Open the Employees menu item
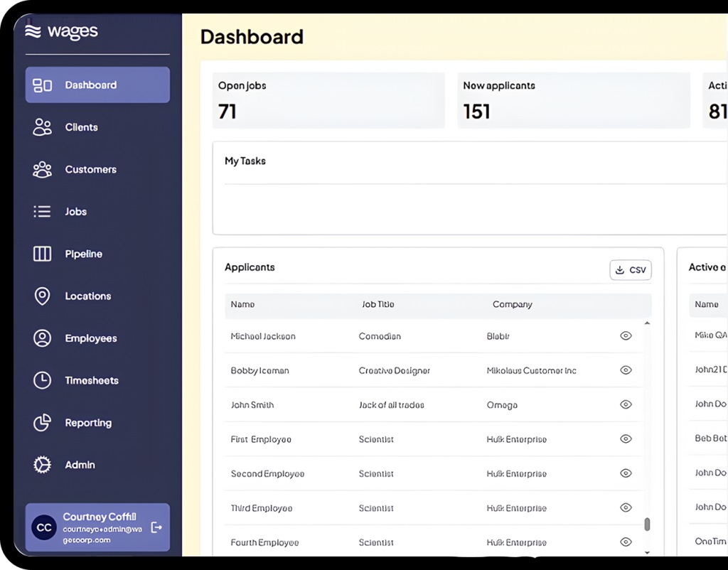728x570 pixels. 90,338
